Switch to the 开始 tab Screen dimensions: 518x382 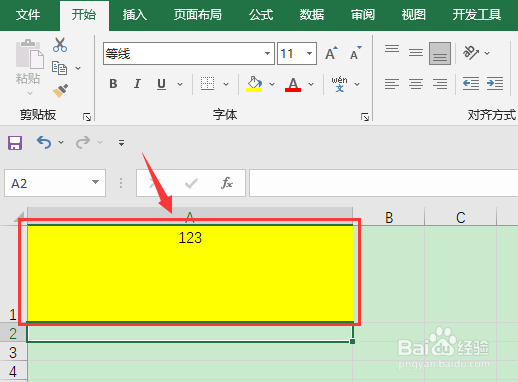(84, 15)
